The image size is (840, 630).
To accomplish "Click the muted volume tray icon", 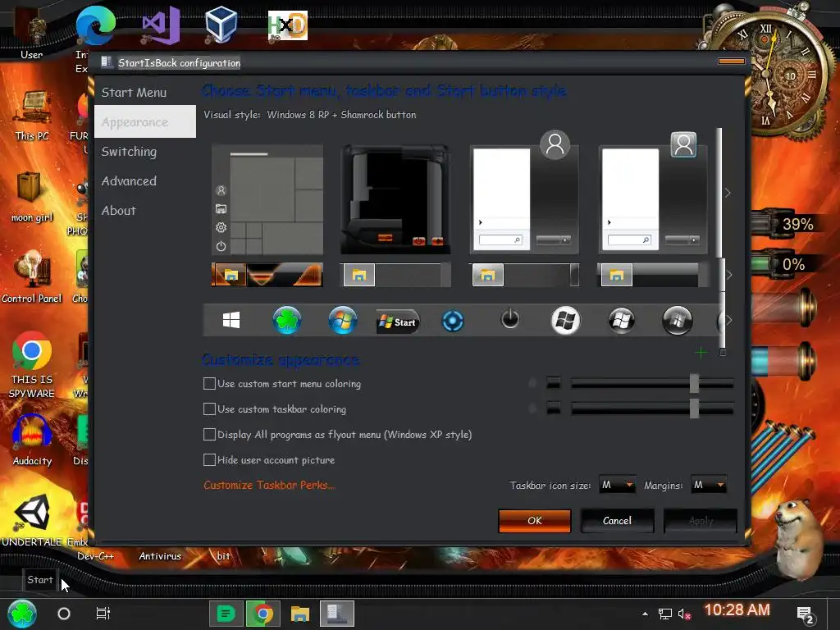I will tap(684, 614).
